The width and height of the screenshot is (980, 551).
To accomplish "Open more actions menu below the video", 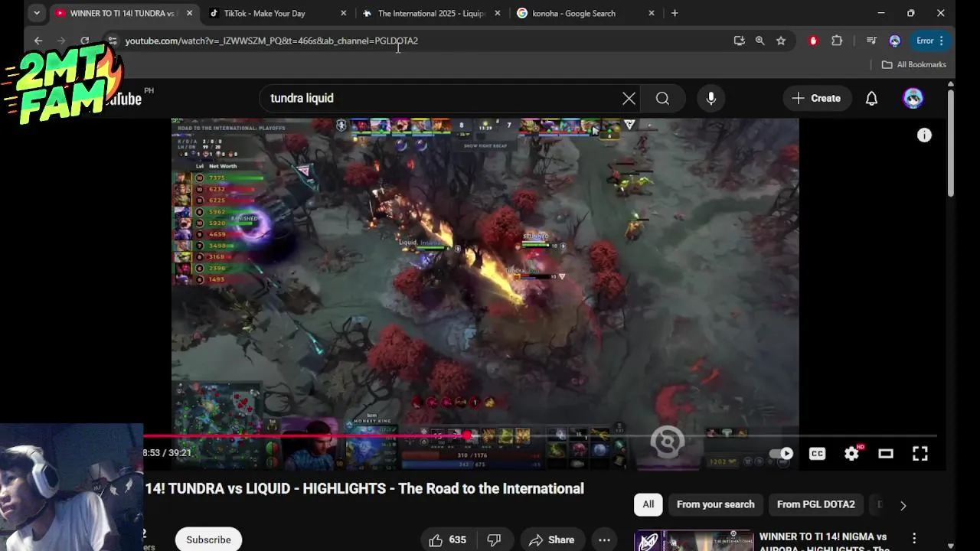I will 604,540.
